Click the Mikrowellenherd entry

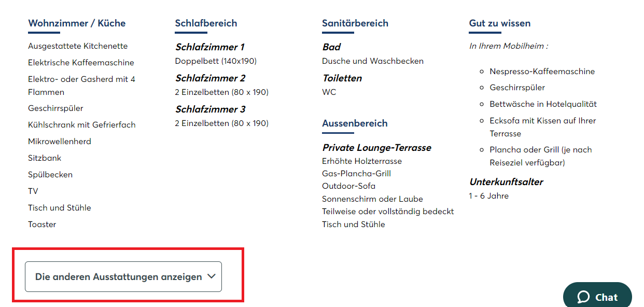pyautogui.click(x=60, y=142)
